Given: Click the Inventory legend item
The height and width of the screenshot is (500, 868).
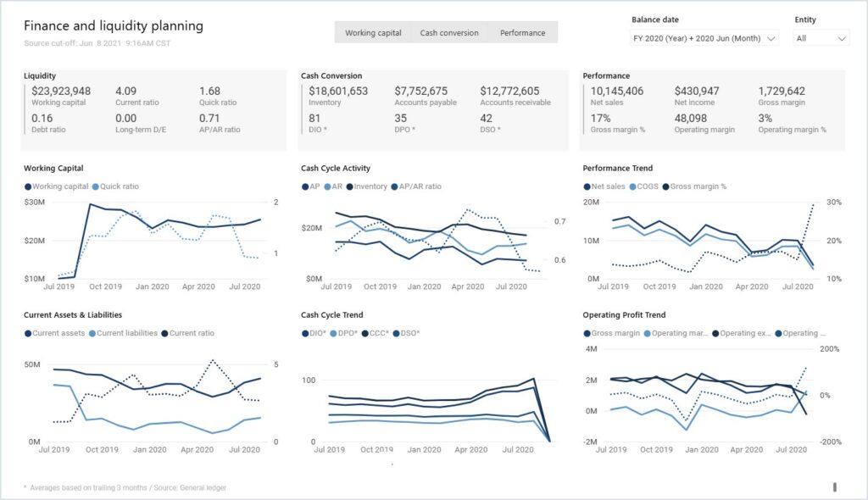Looking at the screenshot, I should 366,186.
